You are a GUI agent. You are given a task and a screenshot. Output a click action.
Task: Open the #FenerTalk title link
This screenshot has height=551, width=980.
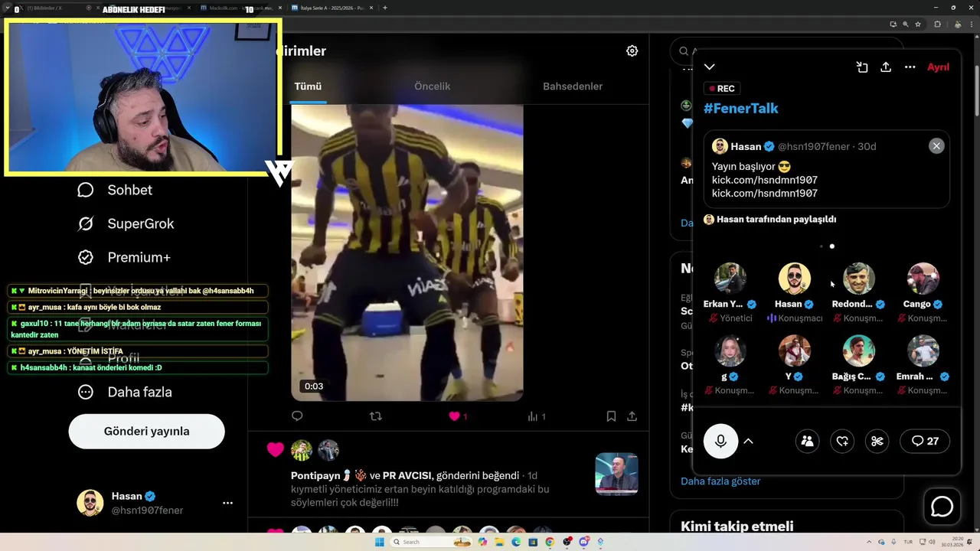click(740, 108)
